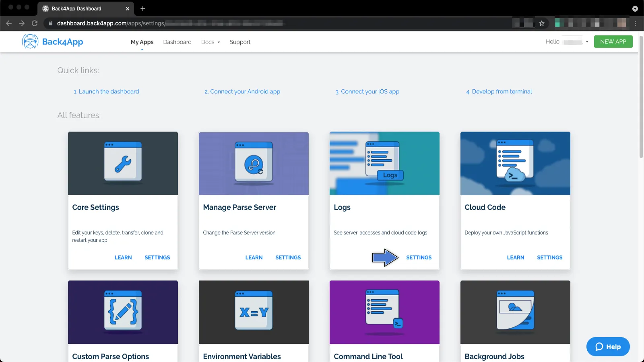Click the NEW APP button

tap(613, 41)
